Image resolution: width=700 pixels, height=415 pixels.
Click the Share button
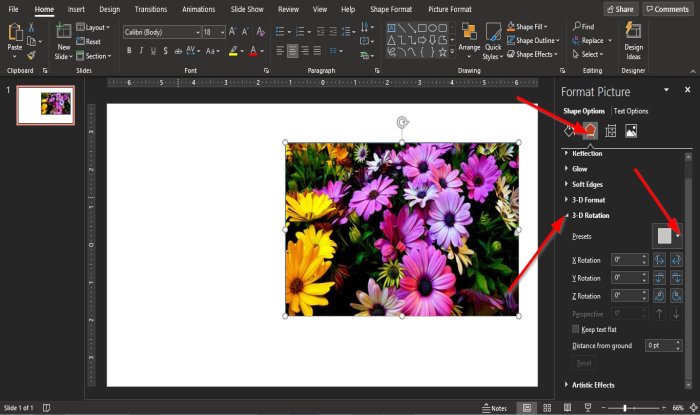[620, 9]
